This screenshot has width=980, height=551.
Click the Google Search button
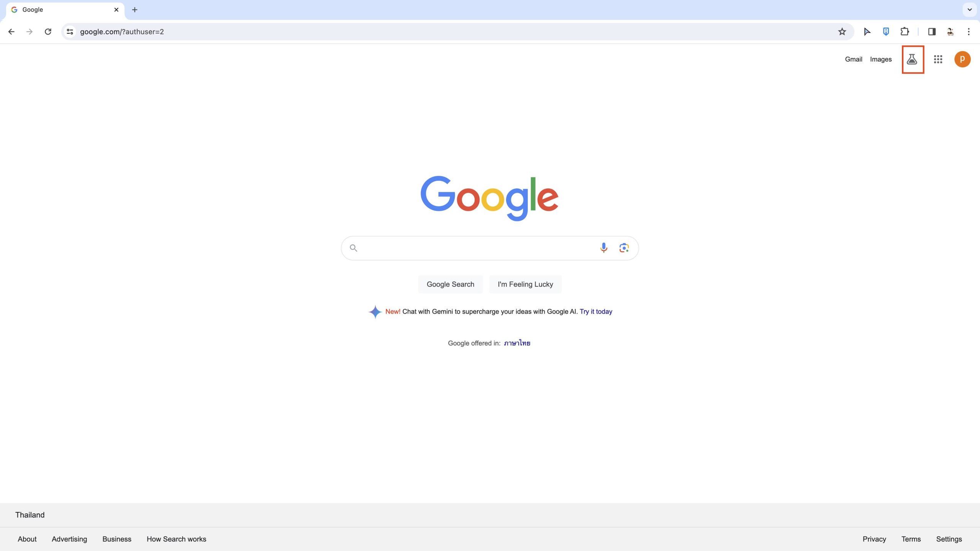pos(450,284)
